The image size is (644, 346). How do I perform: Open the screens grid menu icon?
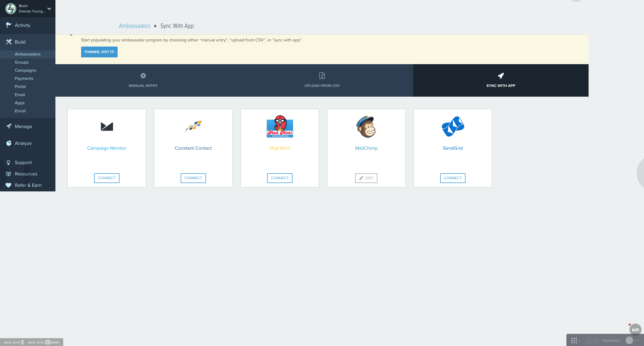(574, 340)
